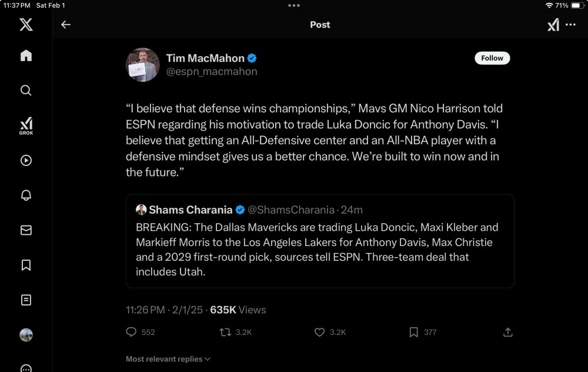Open @espn_macmahon profile handle
588x372 pixels.
(212, 71)
